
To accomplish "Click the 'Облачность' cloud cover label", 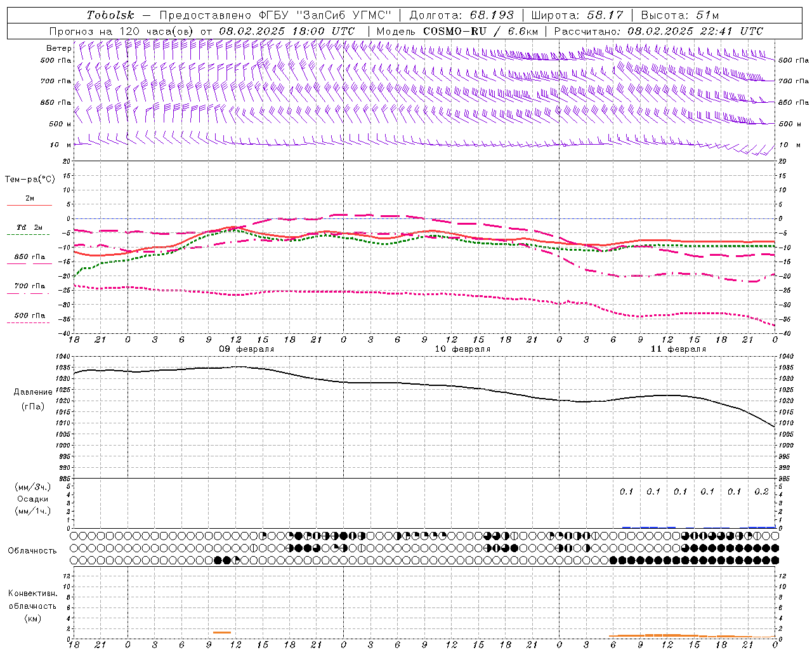I will 32,551.
